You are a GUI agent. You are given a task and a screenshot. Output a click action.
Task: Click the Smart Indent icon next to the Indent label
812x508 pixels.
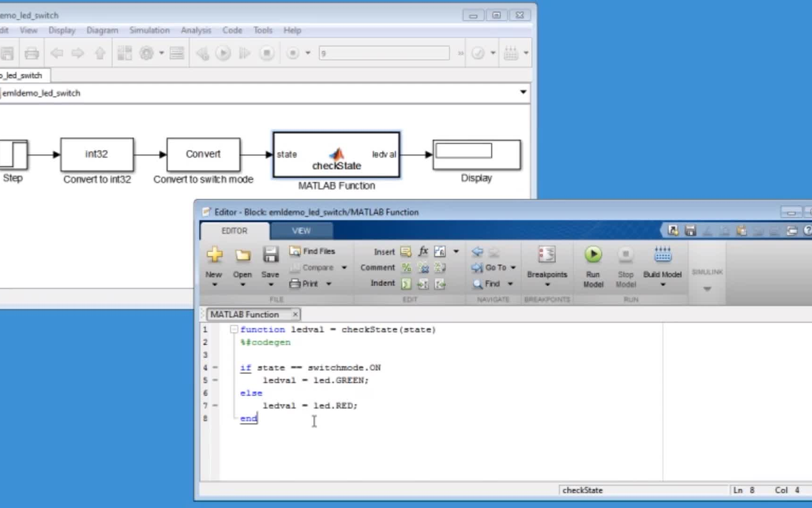pyautogui.click(x=406, y=284)
